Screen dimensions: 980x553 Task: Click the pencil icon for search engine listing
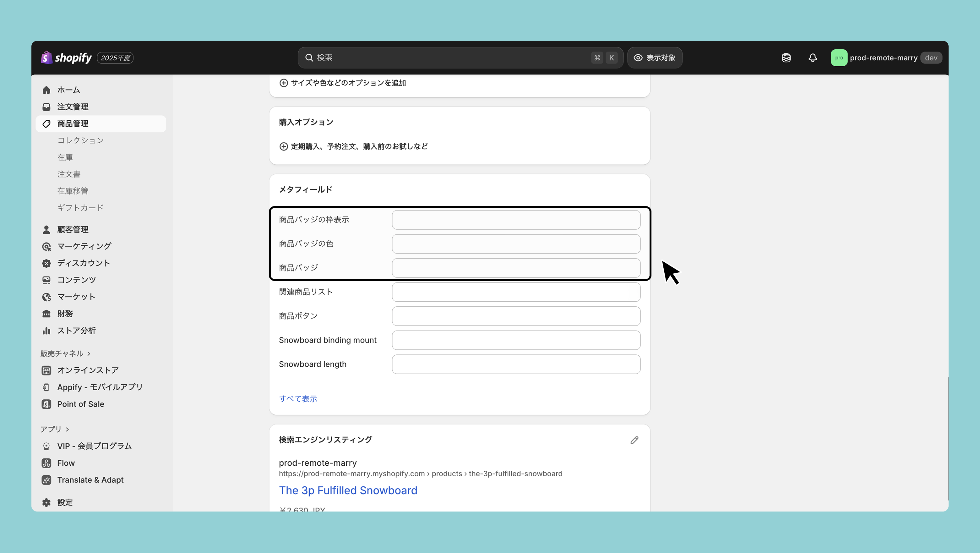point(634,440)
